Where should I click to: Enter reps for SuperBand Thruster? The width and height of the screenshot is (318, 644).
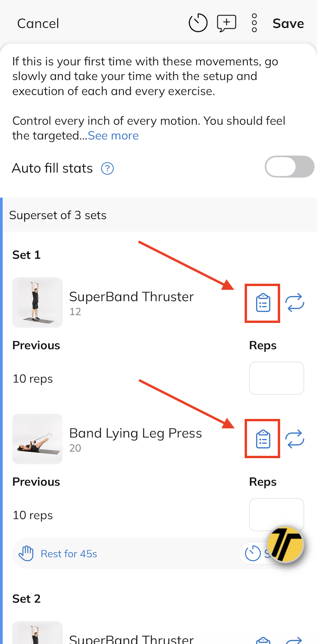tap(276, 378)
